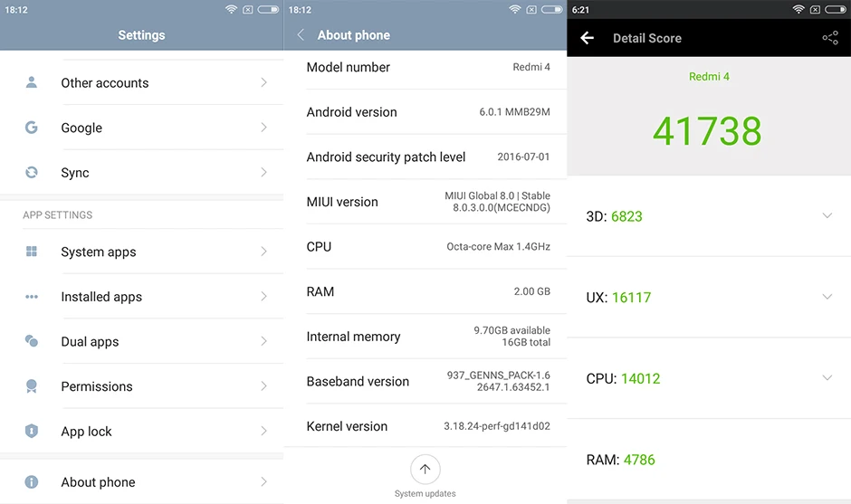This screenshot has height=504, width=851.
Task: Tap the RAM score row 4786
Action: click(x=709, y=460)
